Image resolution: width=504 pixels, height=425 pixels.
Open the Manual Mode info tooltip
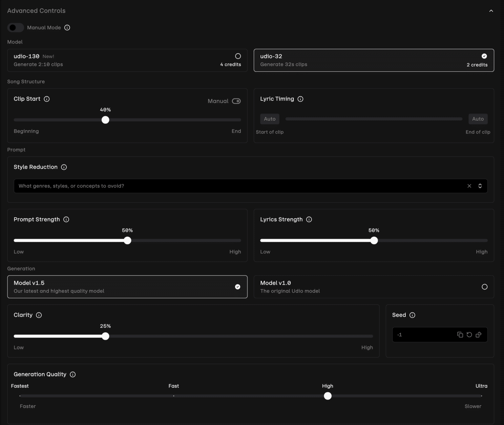click(67, 28)
